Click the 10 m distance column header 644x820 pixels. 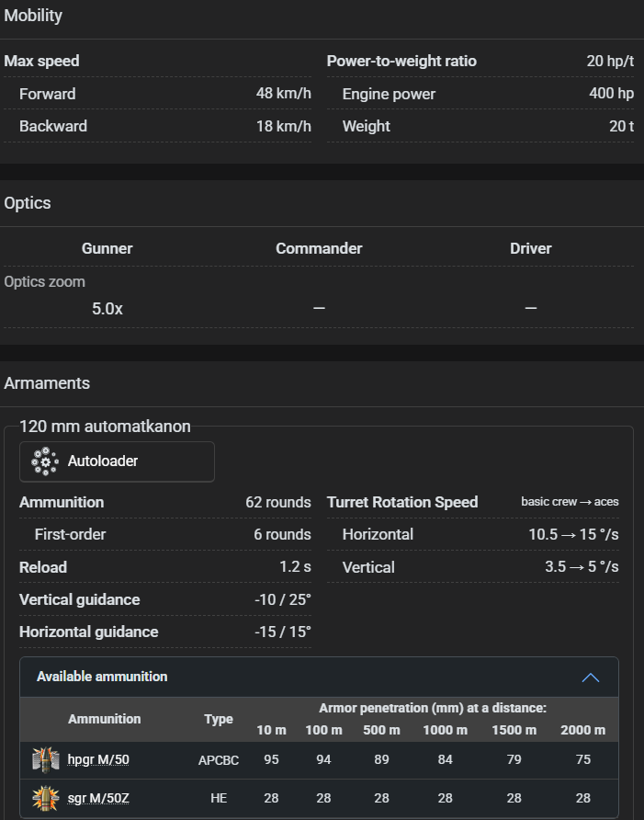271,731
